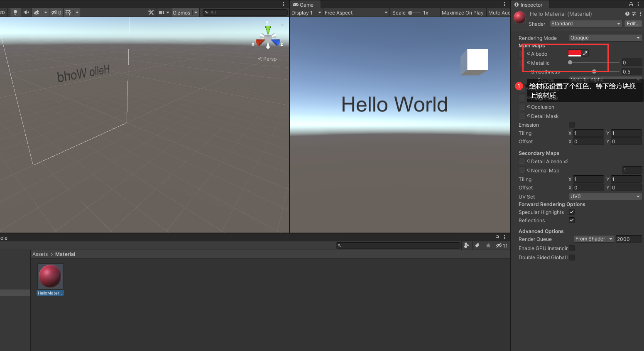
Task: Select the HelloMaterial asset thumbnail
Action: coord(50,276)
